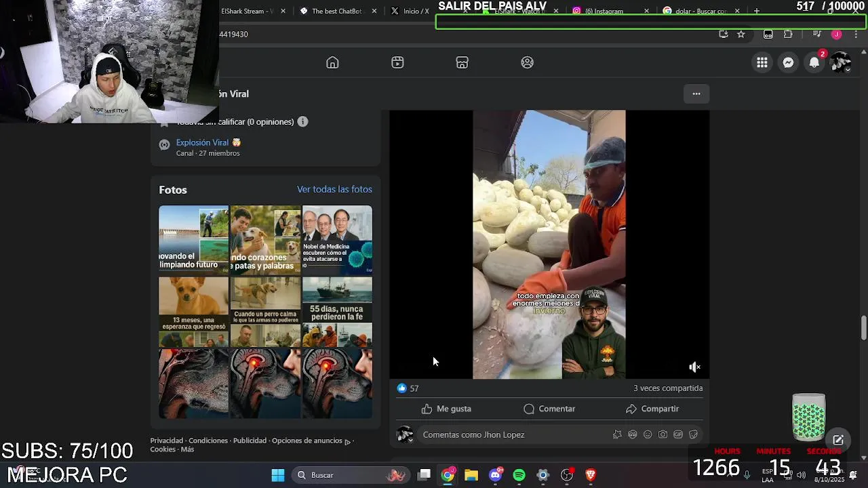Image resolution: width=868 pixels, height=488 pixels.
Task: Open the Marketplace storefront icon
Action: pos(462,62)
